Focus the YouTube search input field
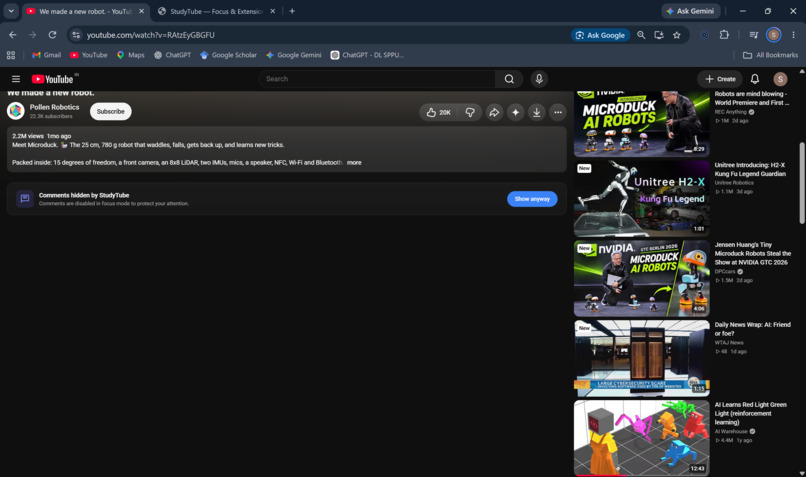The height and width of the screenshot is (477, 806). tap(378, 79)
